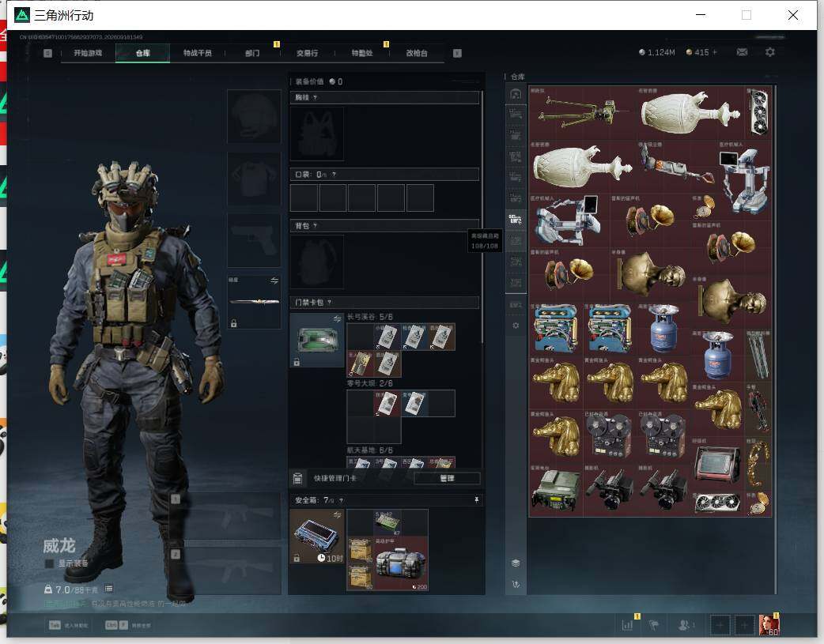Select the top stash category icon
Screen dimensions: 824x644
tap(516, 94)
